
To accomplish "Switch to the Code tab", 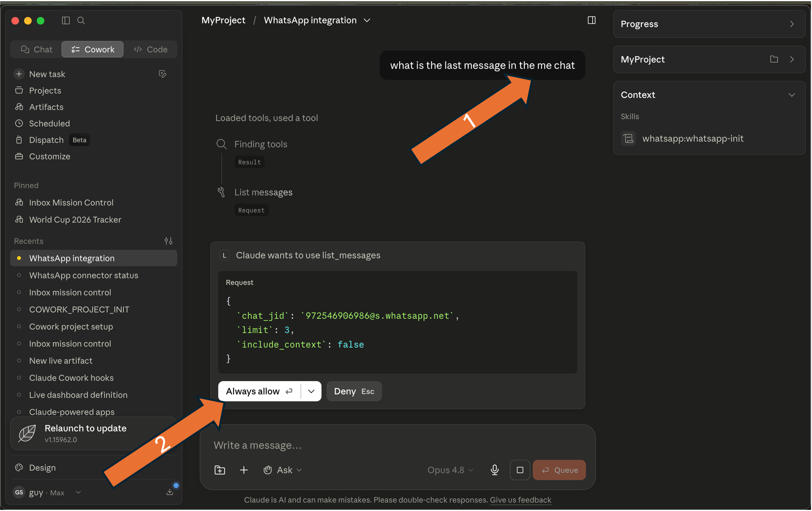I will click(x=151, y=49).
